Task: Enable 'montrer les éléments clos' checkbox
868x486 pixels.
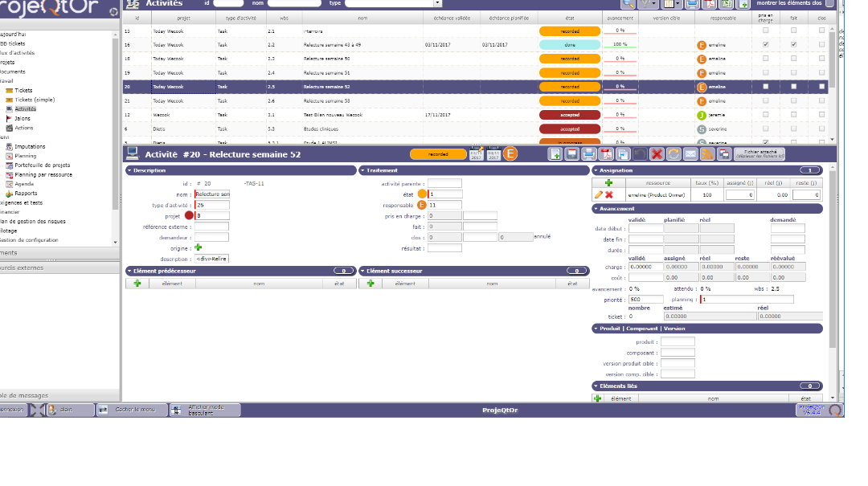Action: tap(830, 3)
